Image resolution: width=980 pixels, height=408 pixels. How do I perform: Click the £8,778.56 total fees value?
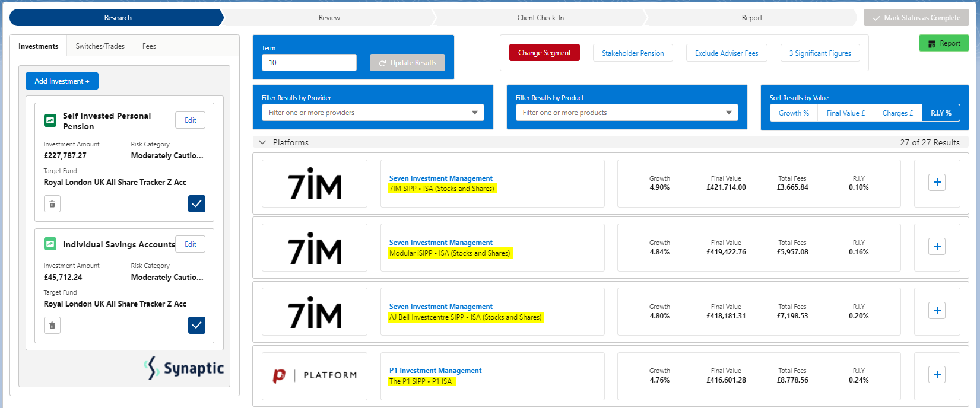(x=792, y=380)
